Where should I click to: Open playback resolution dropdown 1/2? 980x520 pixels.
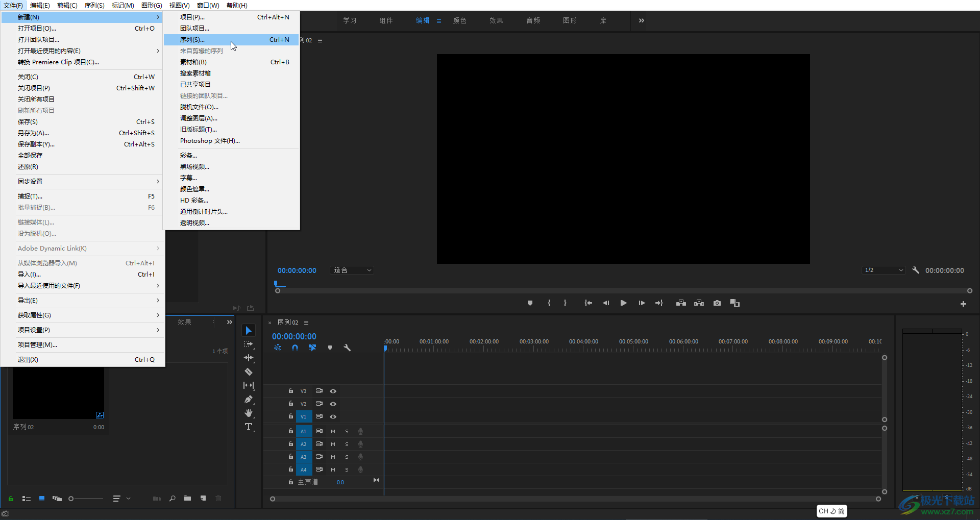pos(884,270)
